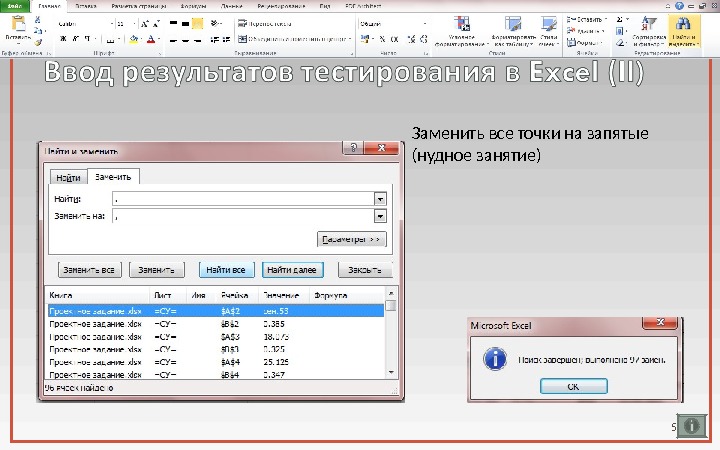Expand the Заменить на field dropdown arrow
Image resolution: width=720 pixels, height=450 pixels.
[x=380, y=216]
